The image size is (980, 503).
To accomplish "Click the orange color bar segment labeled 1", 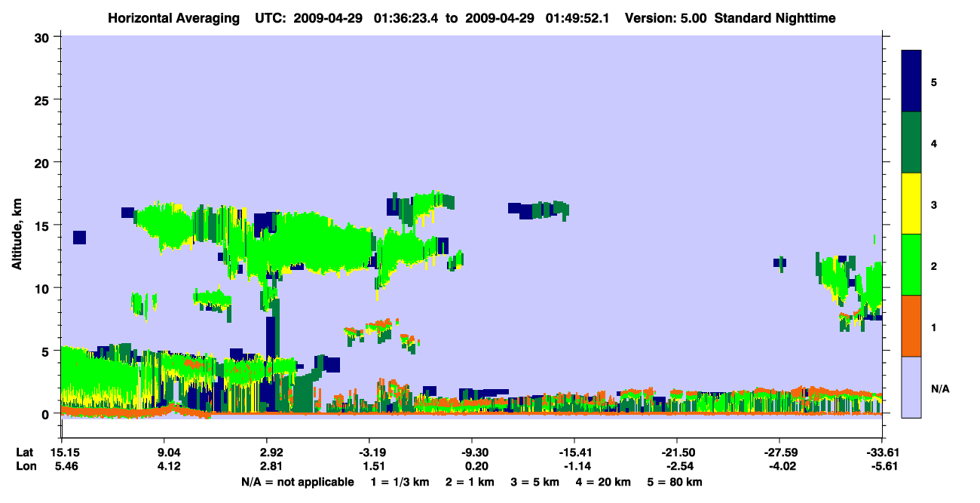I will tap(911, 325).
